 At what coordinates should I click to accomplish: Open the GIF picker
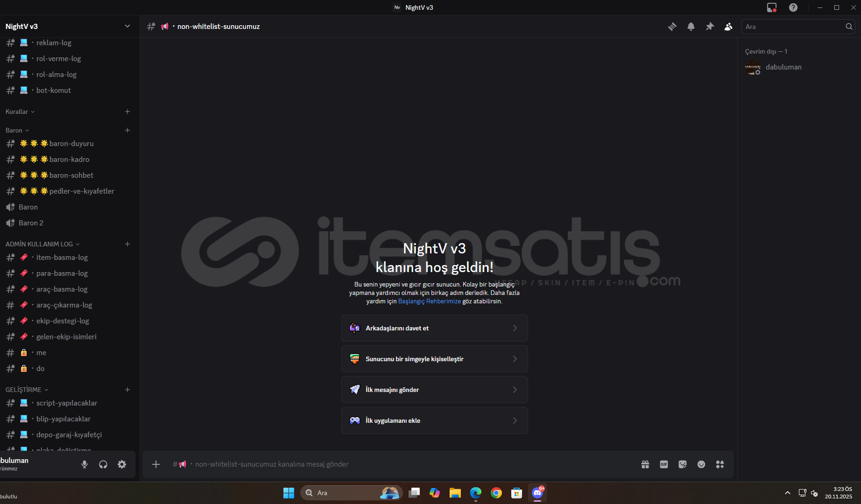[664, 464]
